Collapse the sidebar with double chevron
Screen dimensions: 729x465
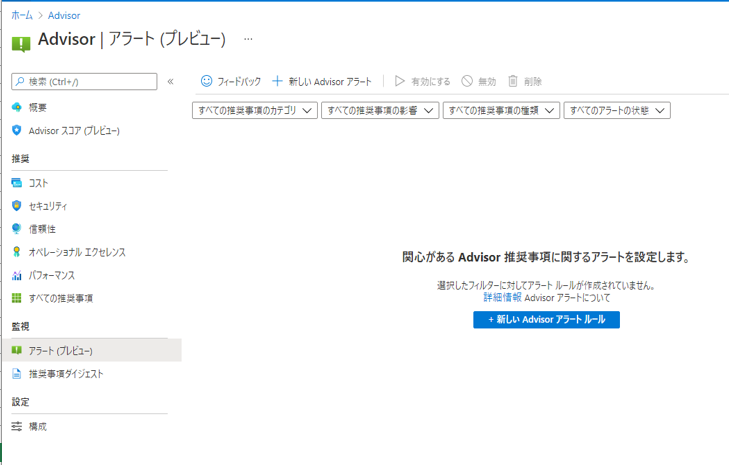(x=171, y=82)
